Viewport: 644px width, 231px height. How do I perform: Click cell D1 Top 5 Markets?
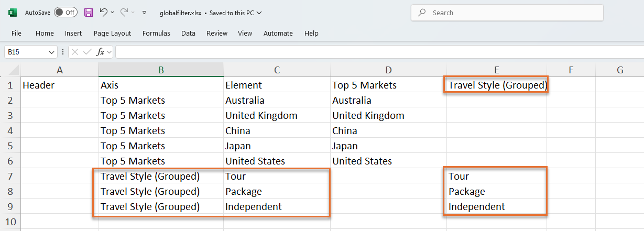tap(388, 85)
